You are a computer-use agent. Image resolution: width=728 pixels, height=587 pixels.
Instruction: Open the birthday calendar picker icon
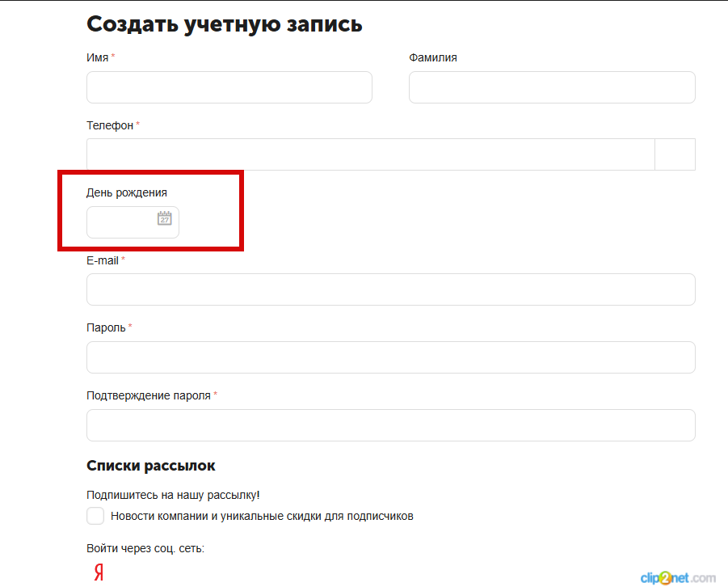coord(164,218)
